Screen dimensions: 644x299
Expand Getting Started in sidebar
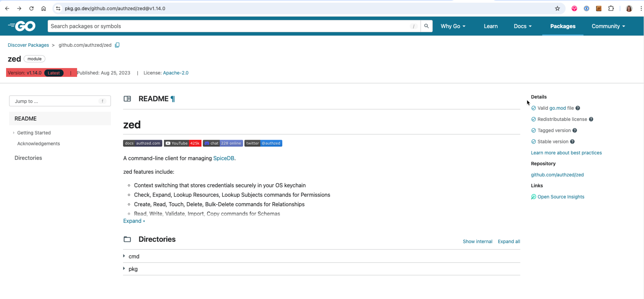(14, 133)
